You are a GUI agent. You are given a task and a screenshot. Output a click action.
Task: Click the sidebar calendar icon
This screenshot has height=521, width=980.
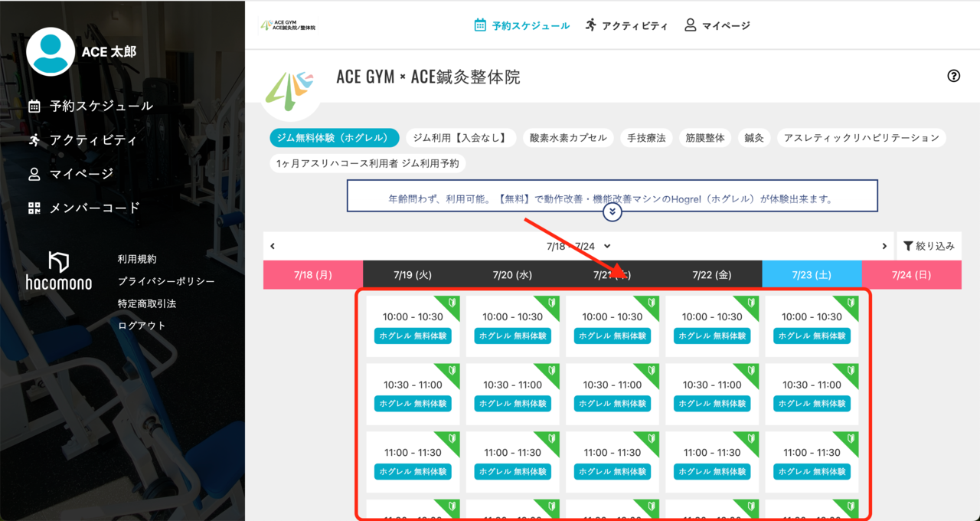pos(34,106)
